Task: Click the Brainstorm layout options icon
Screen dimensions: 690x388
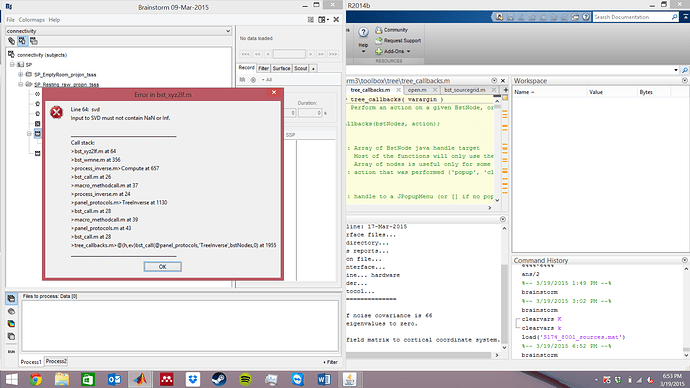Action: (x=311, y=19)
